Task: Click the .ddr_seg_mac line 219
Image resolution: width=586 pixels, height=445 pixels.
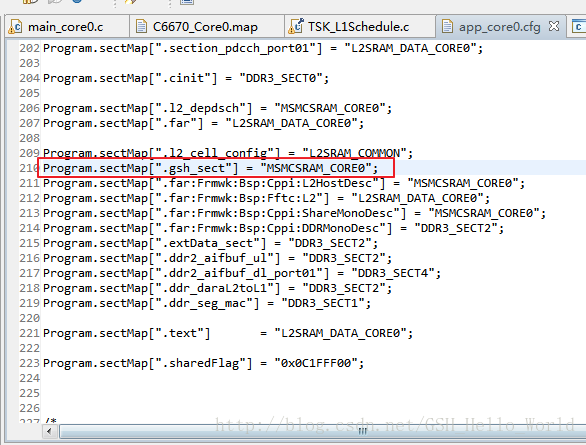Action: coord(207,303)
